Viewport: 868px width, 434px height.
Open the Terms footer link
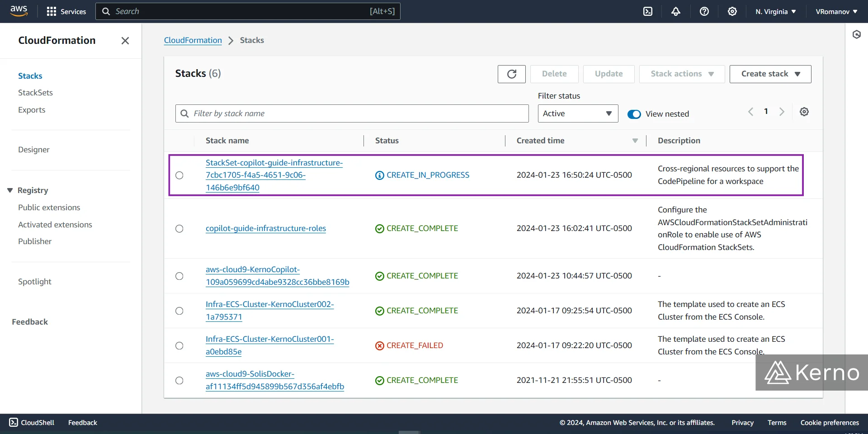click(x=777, y=423)
